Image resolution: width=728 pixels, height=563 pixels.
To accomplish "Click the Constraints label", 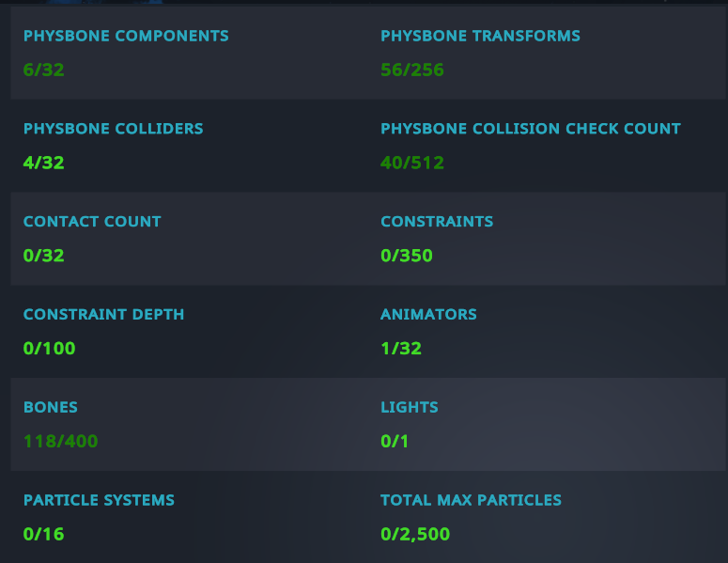I will tap(437, 222).
